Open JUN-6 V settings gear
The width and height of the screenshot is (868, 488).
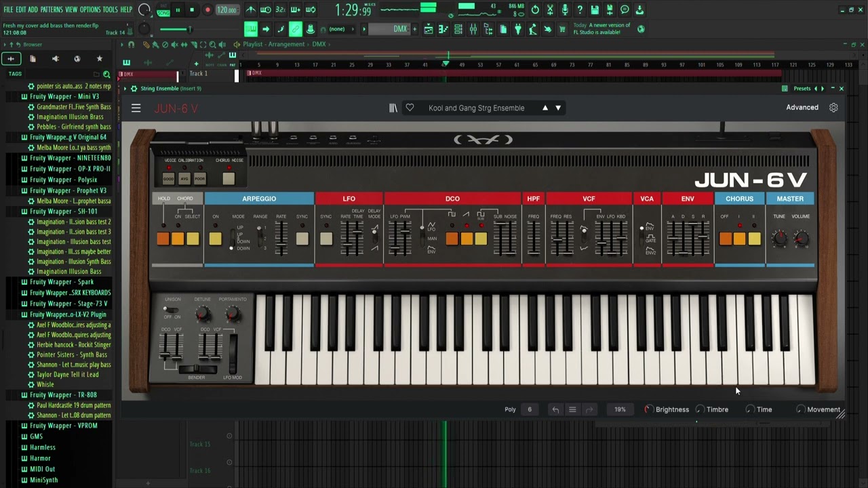point(833,108)
